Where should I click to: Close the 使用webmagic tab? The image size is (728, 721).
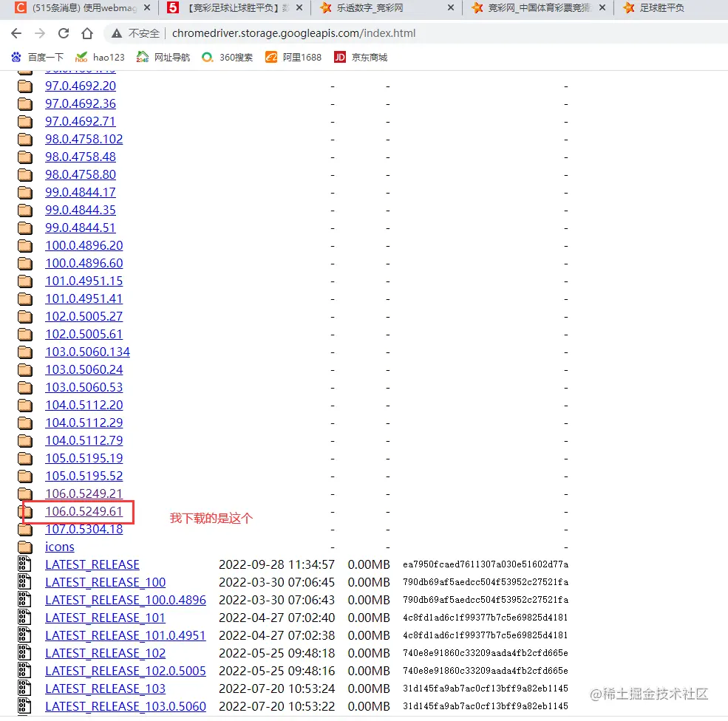pos(147,8)
